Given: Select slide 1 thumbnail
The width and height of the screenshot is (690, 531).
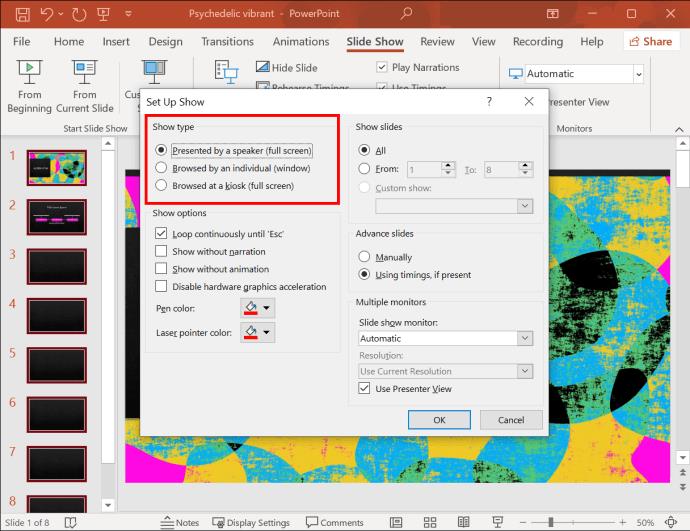Looking at the screenshot, I should click(x=57, y=168).
